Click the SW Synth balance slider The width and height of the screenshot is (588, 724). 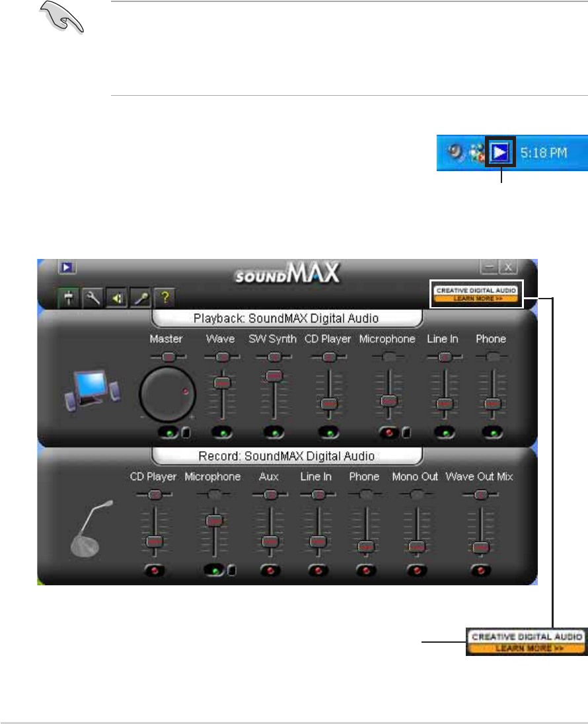(274, 357)
